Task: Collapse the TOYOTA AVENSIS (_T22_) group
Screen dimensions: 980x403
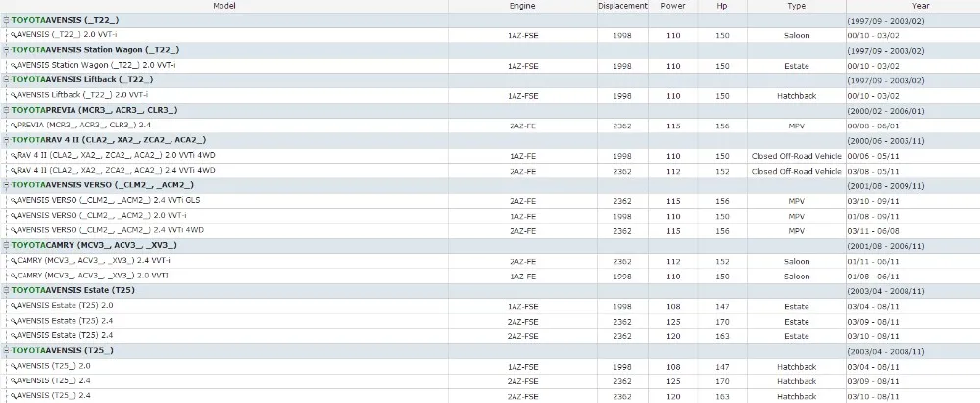Action: coord(6,20)
